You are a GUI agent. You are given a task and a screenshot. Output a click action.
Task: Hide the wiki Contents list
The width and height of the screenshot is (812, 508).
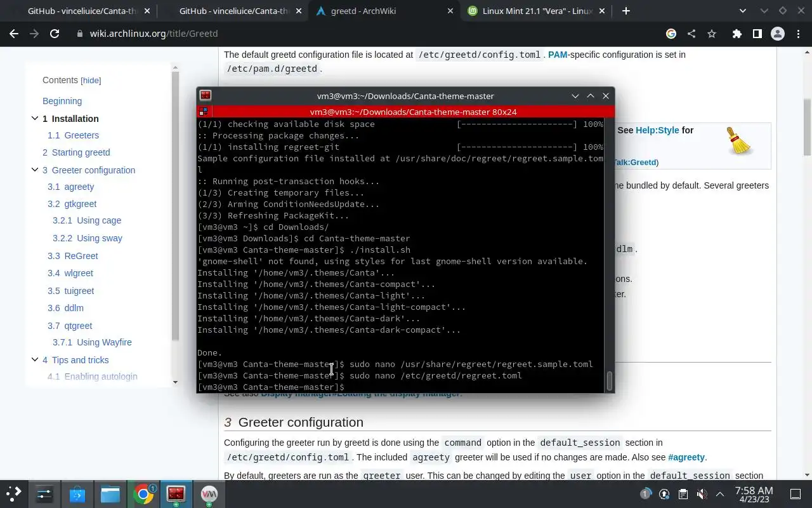coord(91,81)
